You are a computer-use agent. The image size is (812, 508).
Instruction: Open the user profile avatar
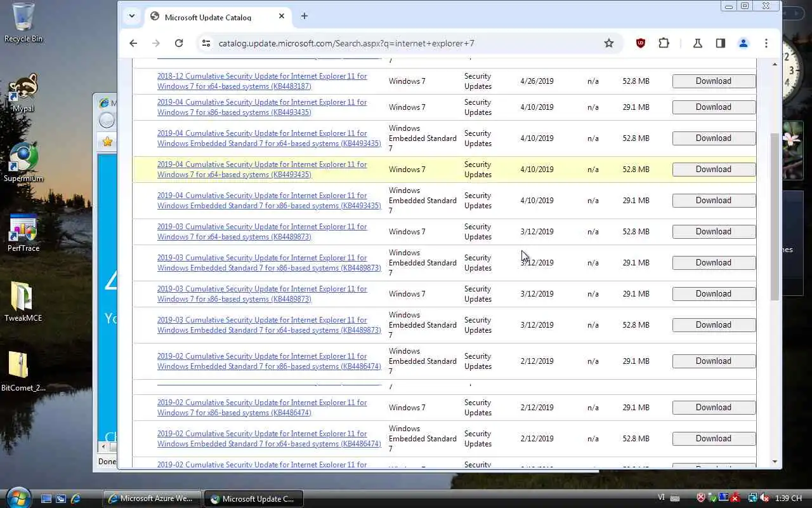point(743,43)
